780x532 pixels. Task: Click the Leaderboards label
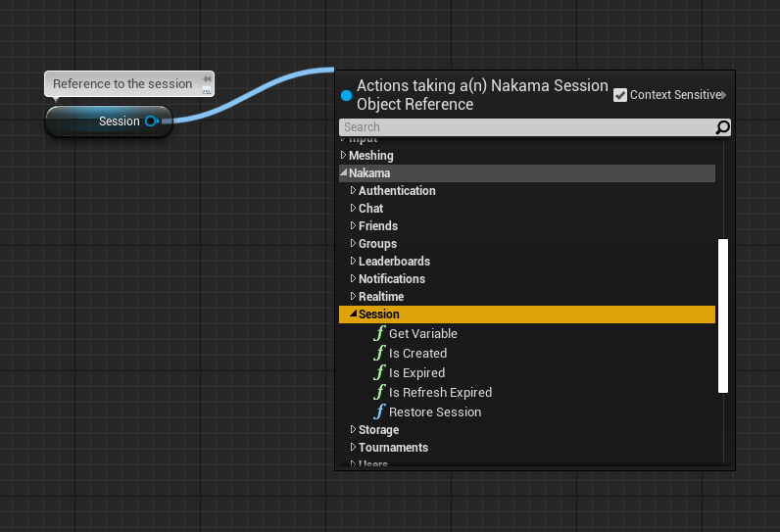tap(395, 262)
